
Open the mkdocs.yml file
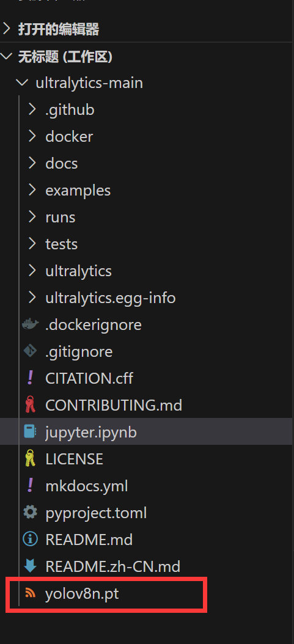(87, 486)
